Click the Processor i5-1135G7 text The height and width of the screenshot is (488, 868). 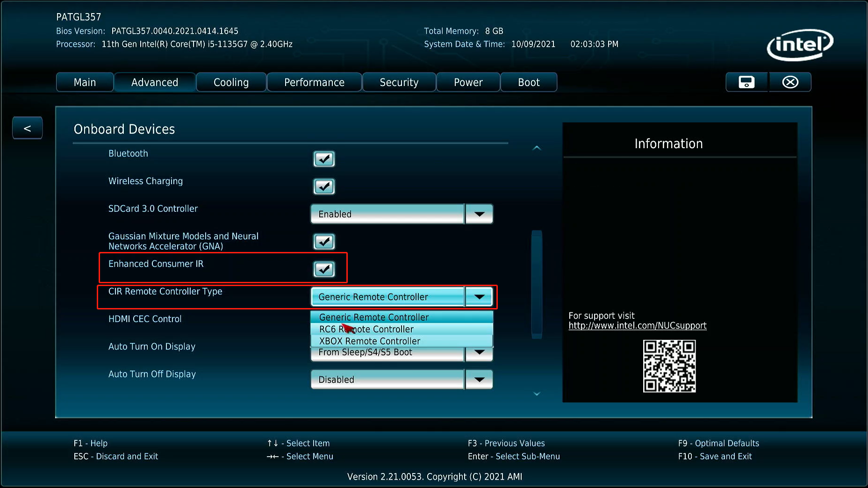pos(197,44)
